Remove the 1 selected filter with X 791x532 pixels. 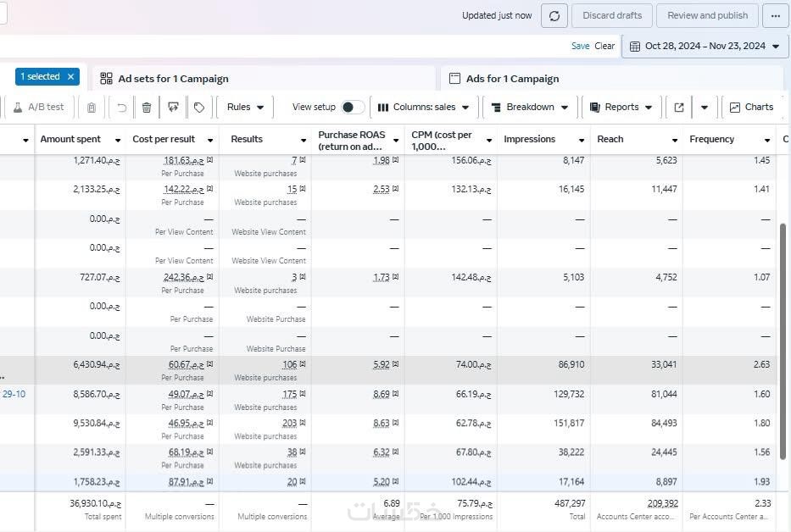[70, 76]
